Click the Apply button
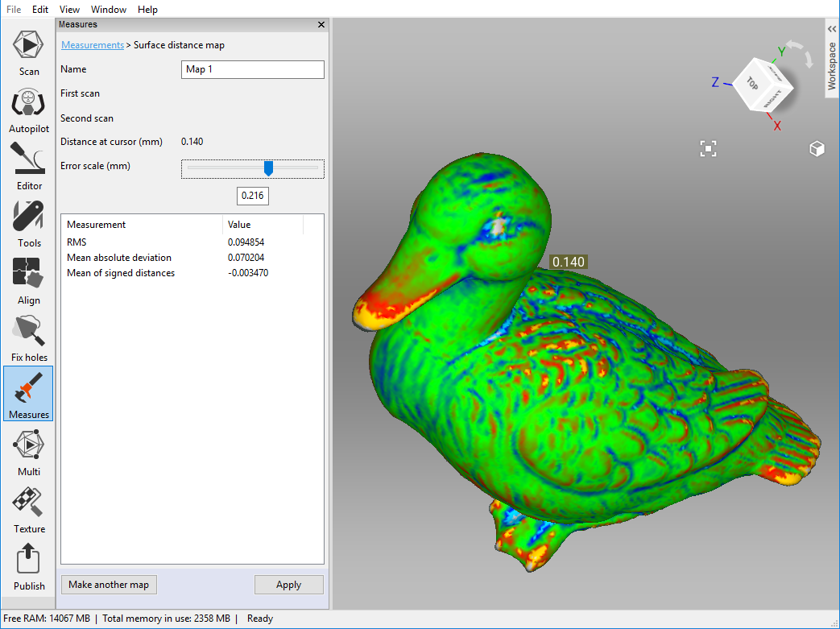The width and height of the screenshot is (840, 629). pos(288,585)
